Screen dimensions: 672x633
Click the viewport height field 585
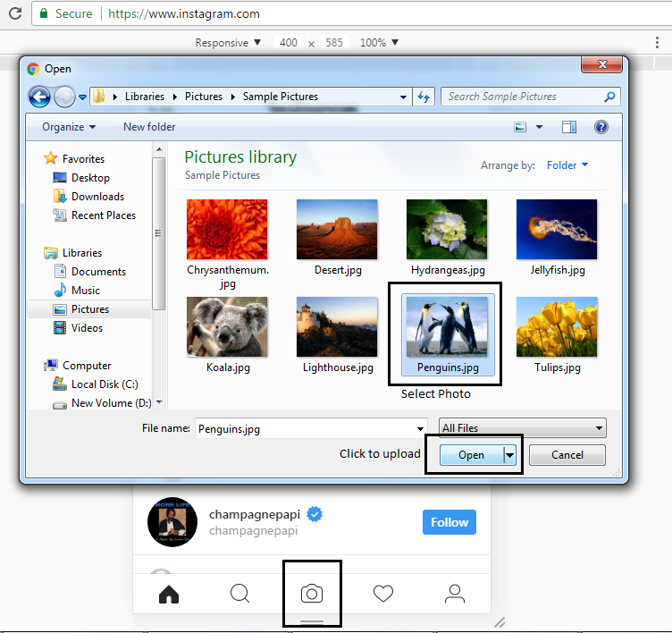coord(334,42)
